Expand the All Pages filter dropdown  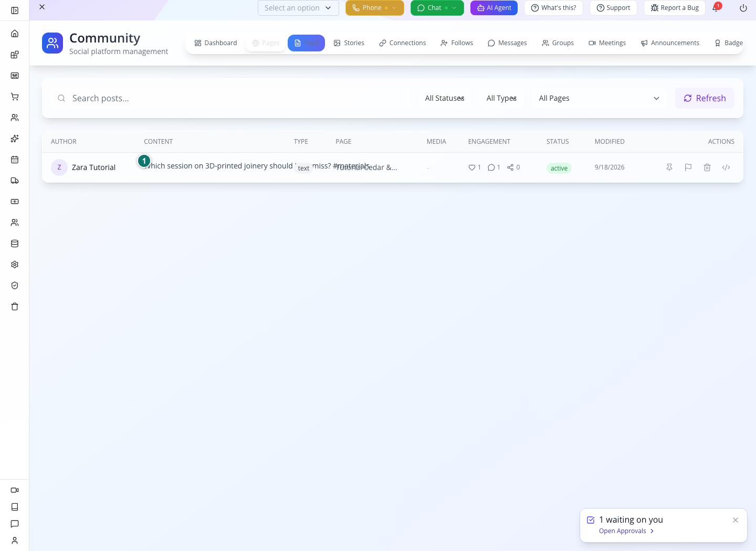tap(600, 98)
